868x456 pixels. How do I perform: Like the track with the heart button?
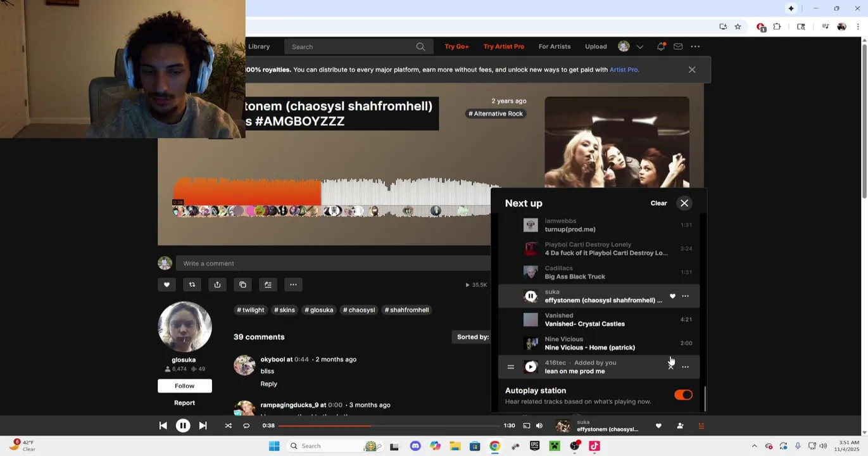tap(167, 285)
